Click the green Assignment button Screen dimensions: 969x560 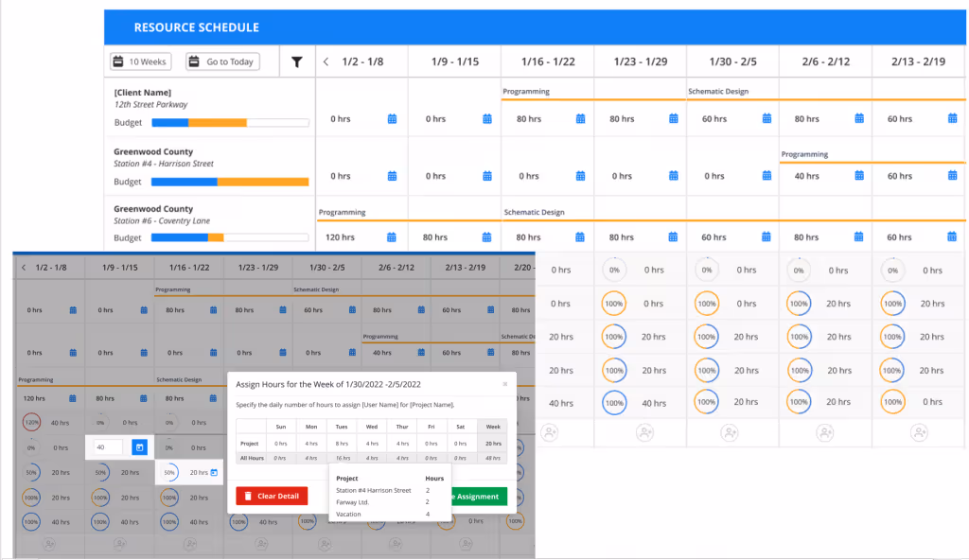coord(480,497)
